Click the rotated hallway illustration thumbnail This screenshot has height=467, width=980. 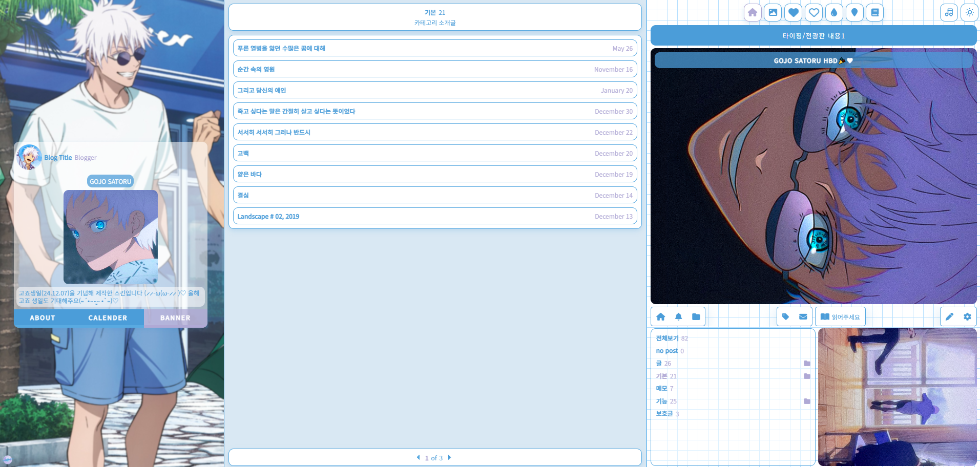(x=898, y=397)
